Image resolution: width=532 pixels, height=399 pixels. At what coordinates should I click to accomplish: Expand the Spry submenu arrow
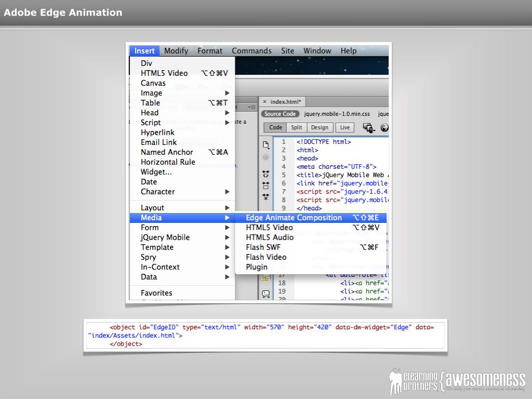click(228, 257)
